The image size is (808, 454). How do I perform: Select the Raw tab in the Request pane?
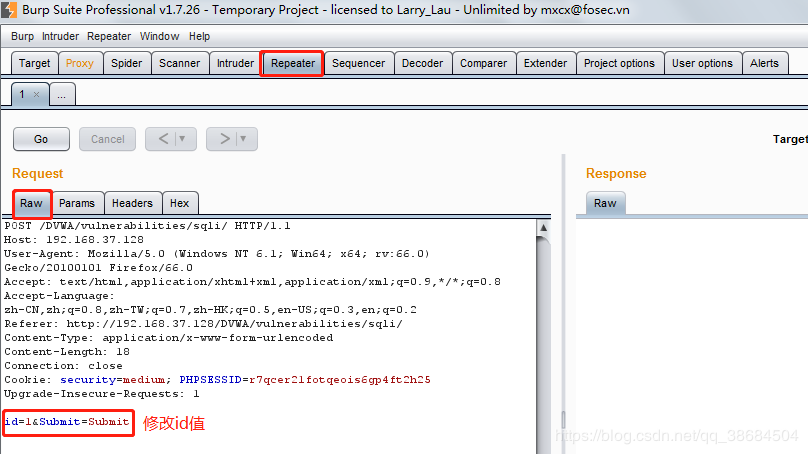[31, 203]
